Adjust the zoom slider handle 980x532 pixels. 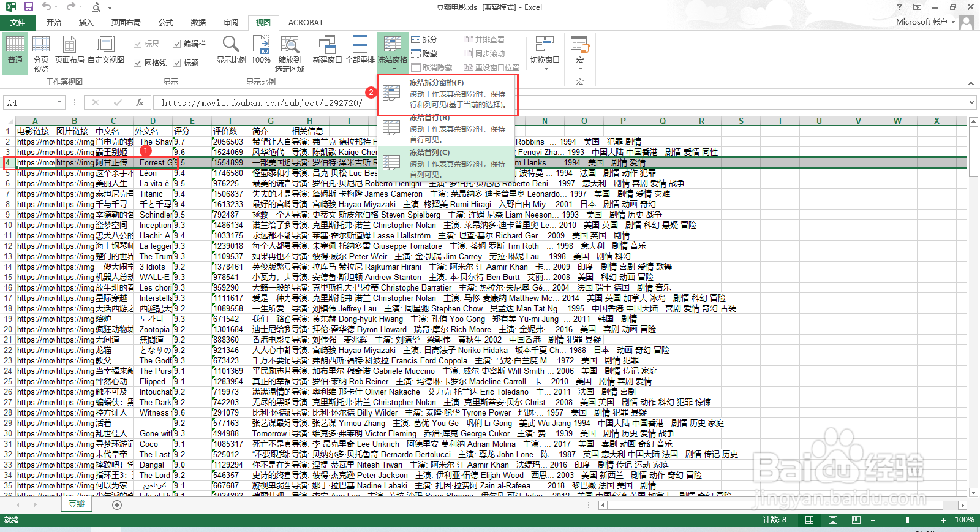pos(907,520)
